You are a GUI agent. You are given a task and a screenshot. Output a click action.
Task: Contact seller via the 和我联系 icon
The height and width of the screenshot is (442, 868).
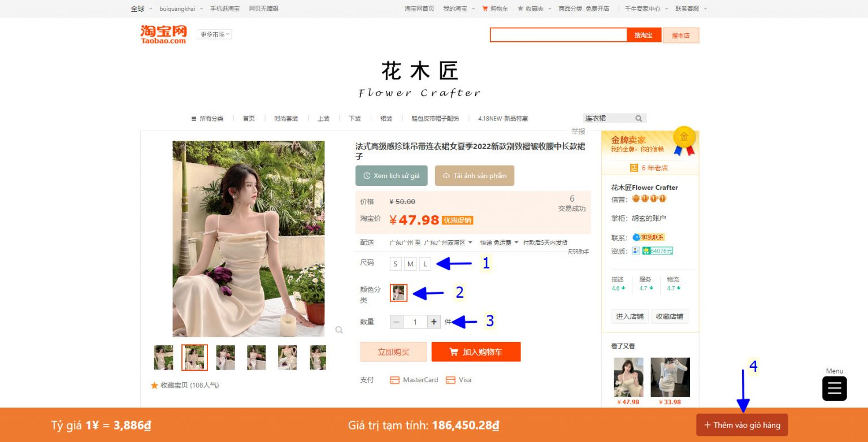[649, 237]
